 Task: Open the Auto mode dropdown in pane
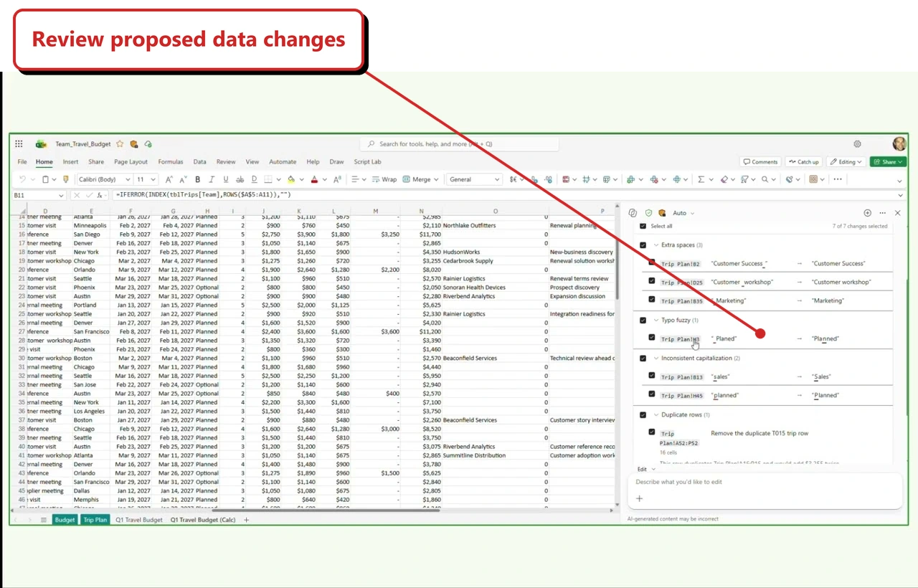[683, 213]
